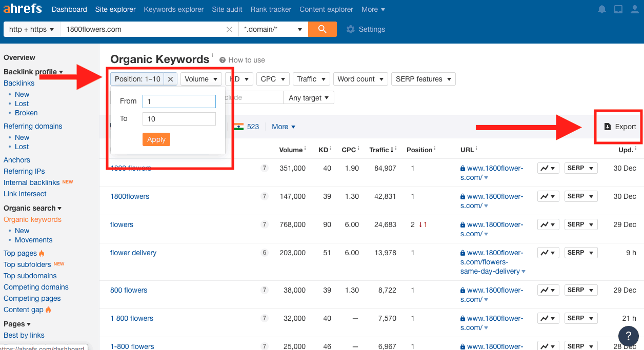Open the 'flower delivery' keyword link
This screenshot has height=350, width=644.
(x=133, y=253)
